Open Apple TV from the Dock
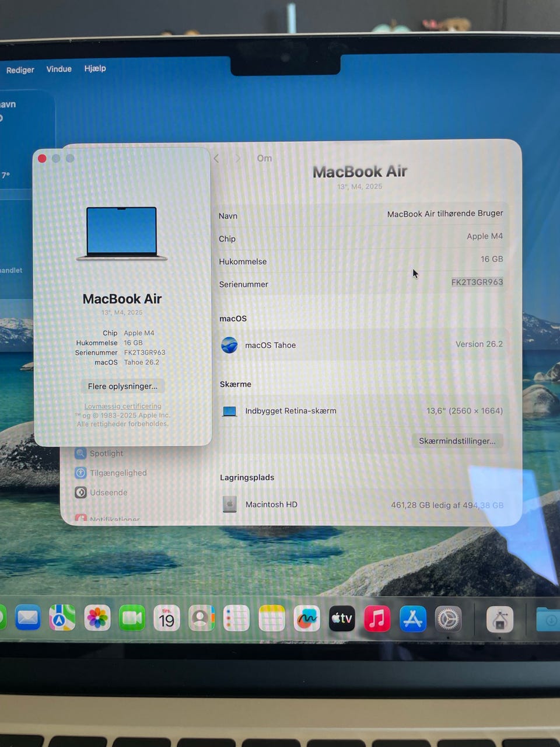 (342, 618)
